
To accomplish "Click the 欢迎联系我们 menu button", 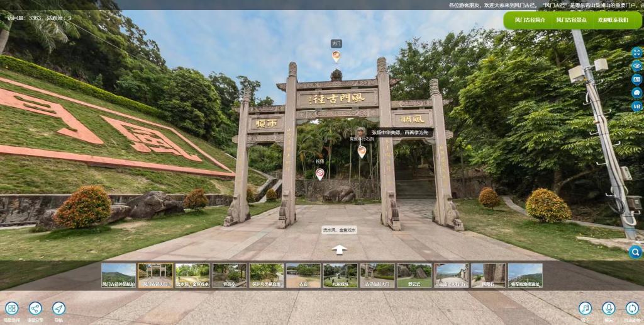I will (613, 20).
